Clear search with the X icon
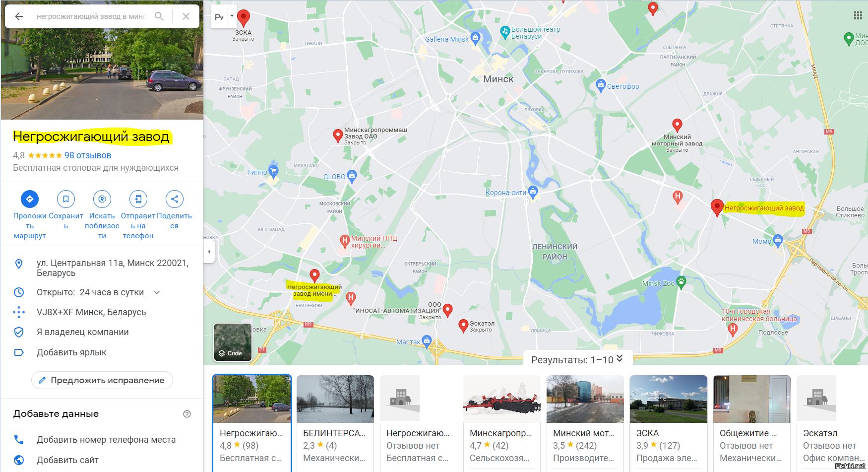 coord(186,16)
